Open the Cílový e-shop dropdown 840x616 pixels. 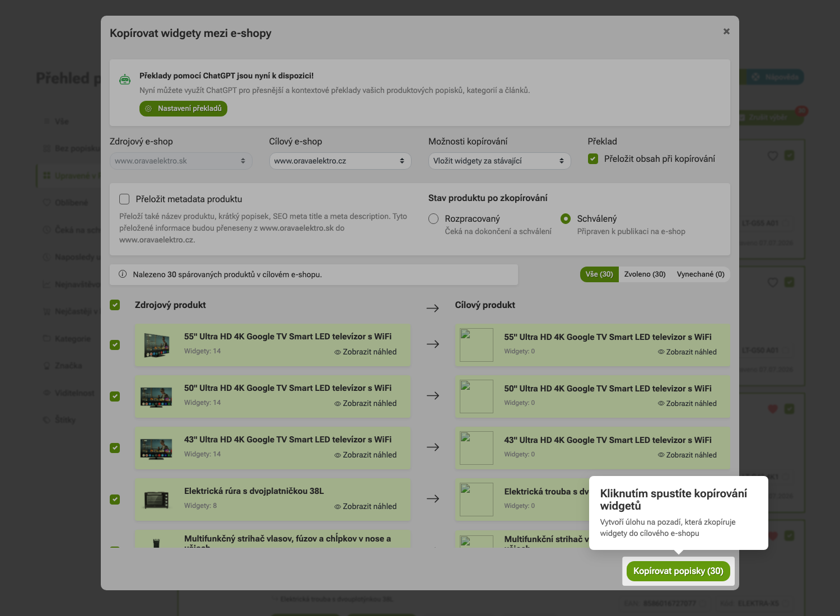(x=340, y=161)
